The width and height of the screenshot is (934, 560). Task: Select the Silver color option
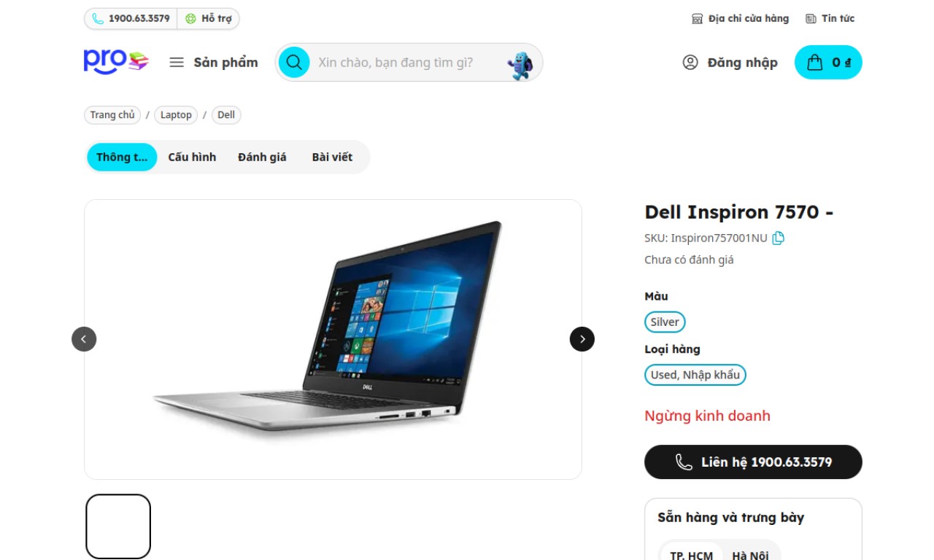point(665,322)
